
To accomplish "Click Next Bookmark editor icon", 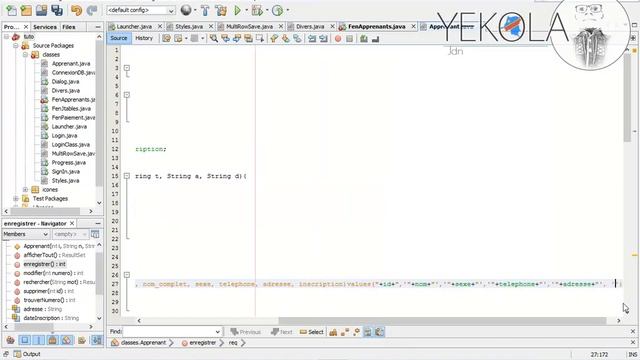I will click(286, 38).
